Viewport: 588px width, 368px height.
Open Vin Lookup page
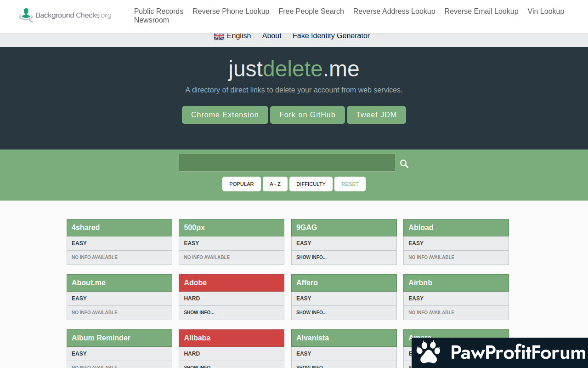coord(546,11)
